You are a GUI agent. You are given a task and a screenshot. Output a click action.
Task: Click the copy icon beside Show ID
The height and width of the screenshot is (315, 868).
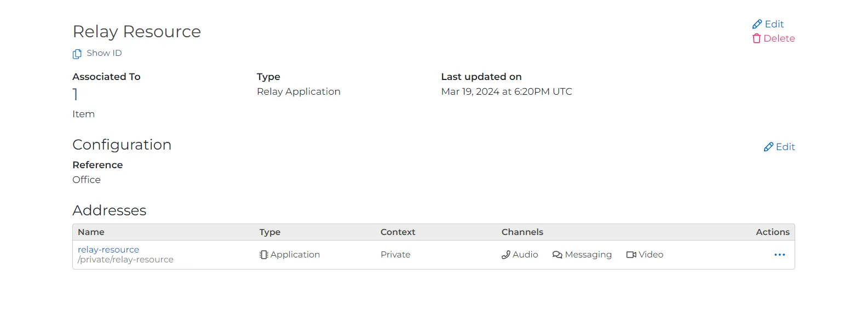77,54
